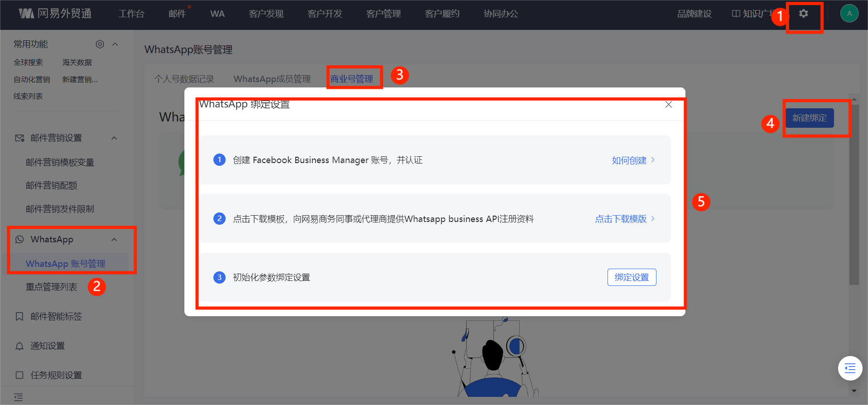
Task: Click the floating outline list button
Action: pos(850,368)
